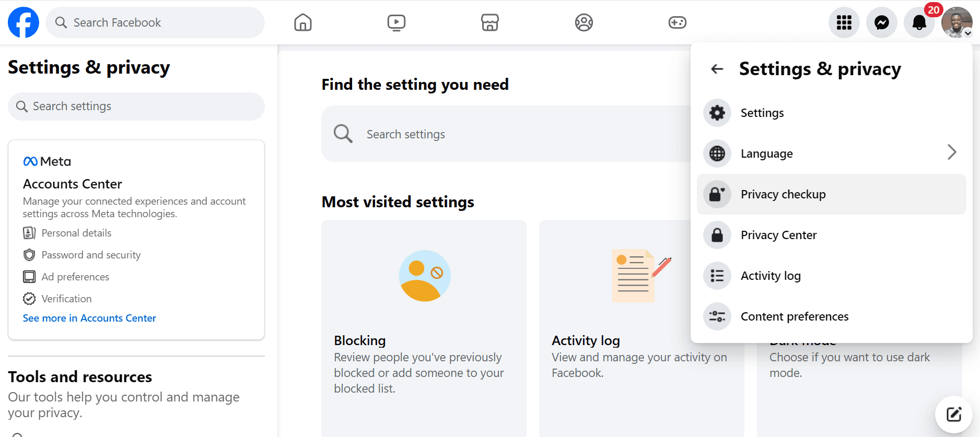Click the Blocking settings card
The width and height of the screenshot is (980, 437).
click(x=424, y=328)
